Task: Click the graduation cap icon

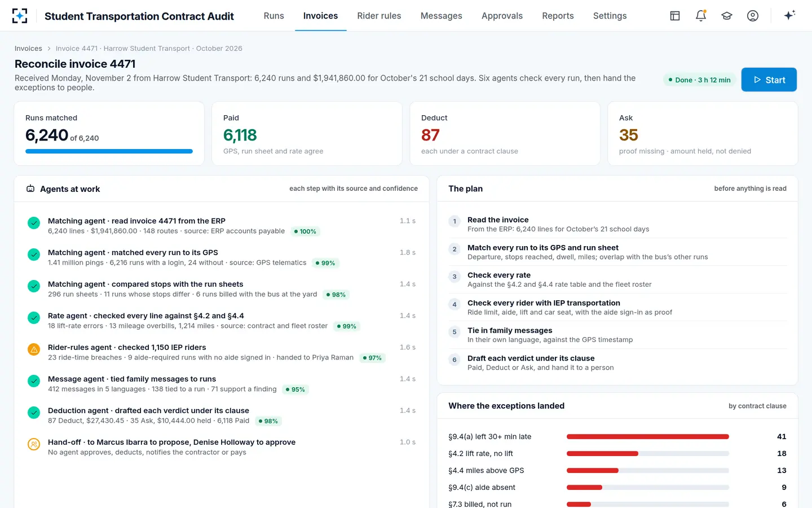Action: point(727,16)
